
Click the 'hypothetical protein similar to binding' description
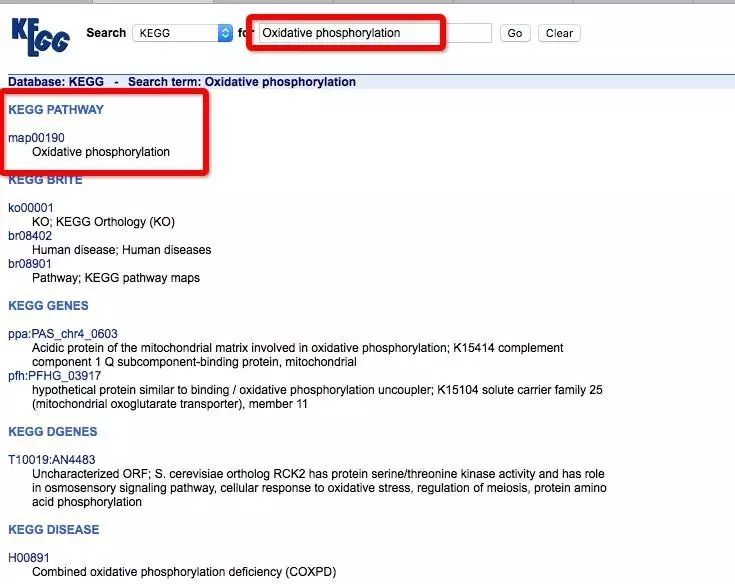point(317,397)
